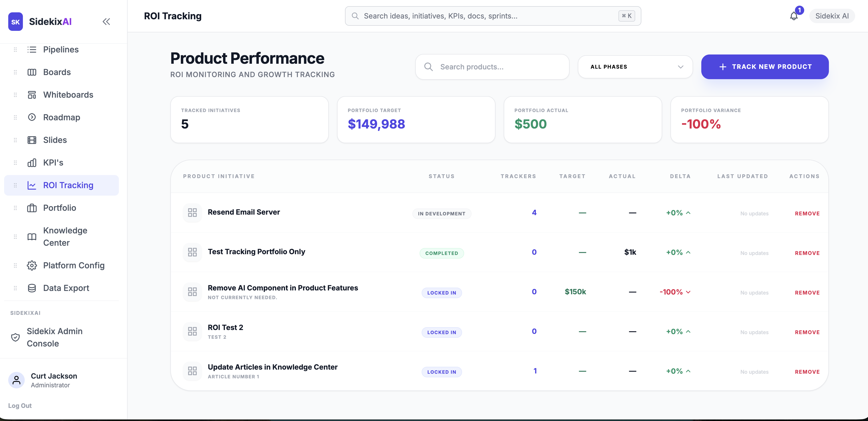Click the Data Export database icon
Viewport: 868px width, 421px height.
[x=32, y=288]
